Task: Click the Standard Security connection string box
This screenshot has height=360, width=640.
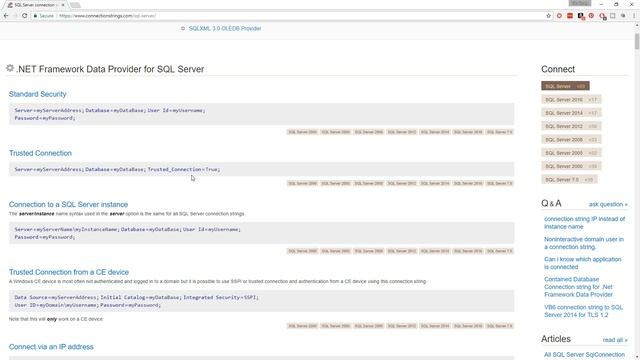Action: pyautogui.click(x=262, y=114)
